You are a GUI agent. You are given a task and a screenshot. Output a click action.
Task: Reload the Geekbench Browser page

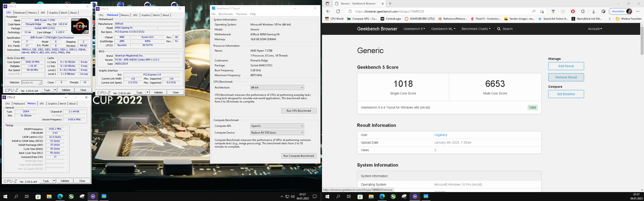[338, 11]
